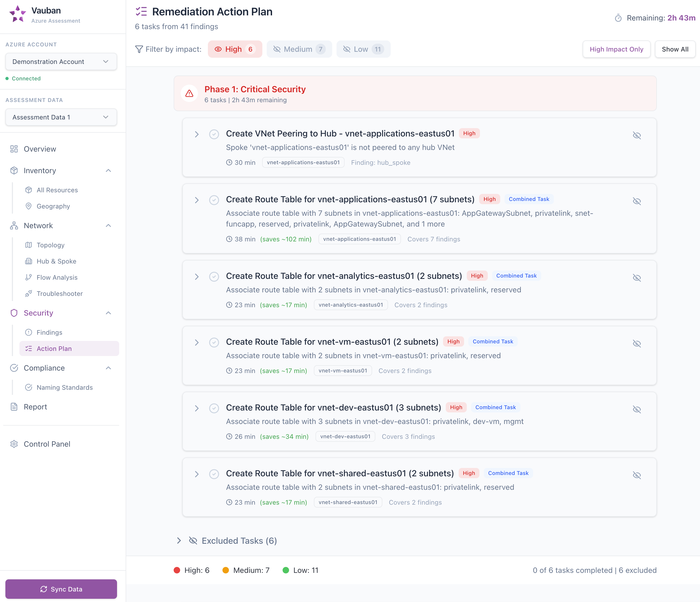Hide the Create VNet Peering to Hub task
The width and height of the screenshot is (700, 602).
637,135
